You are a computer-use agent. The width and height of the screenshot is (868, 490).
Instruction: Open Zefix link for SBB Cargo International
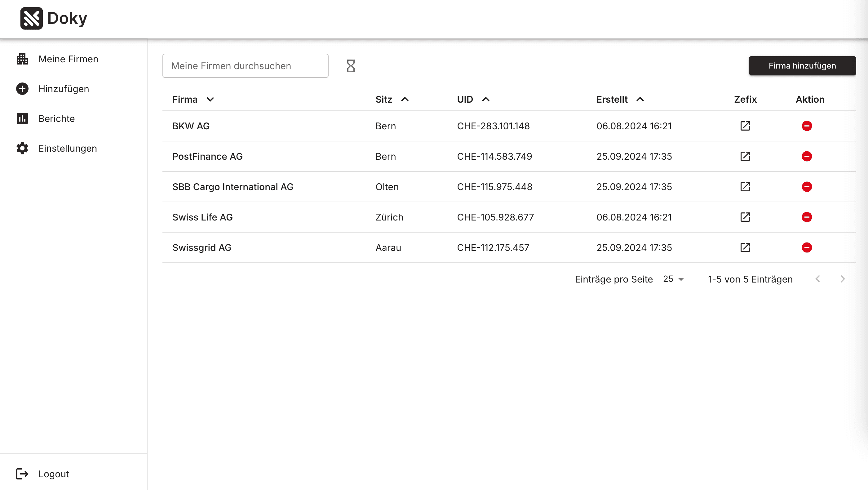click(745, 187)
